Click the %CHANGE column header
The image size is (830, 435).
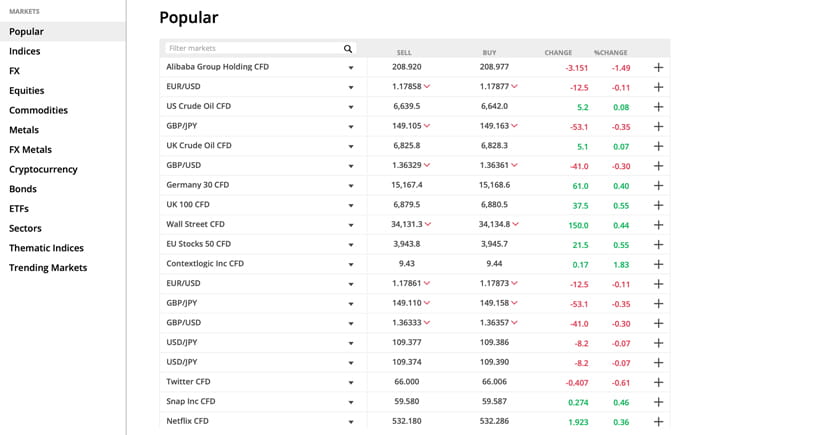click(x=610, y=52)
